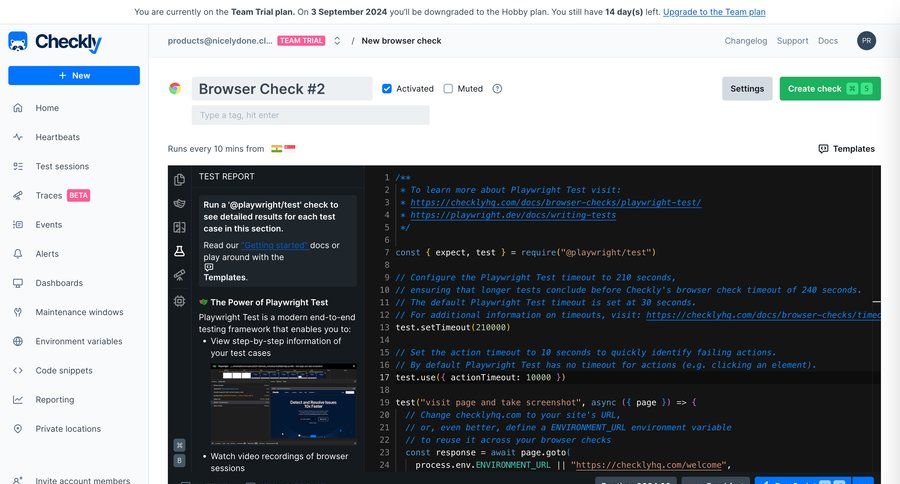Click the blue New button
Image resolution: width=900 pixels, height=484 pixels.
tap(74, 75)
